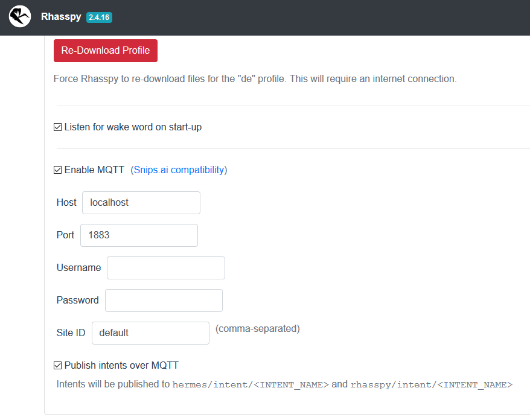
Task: Click the Password text label
Action: 77,301
